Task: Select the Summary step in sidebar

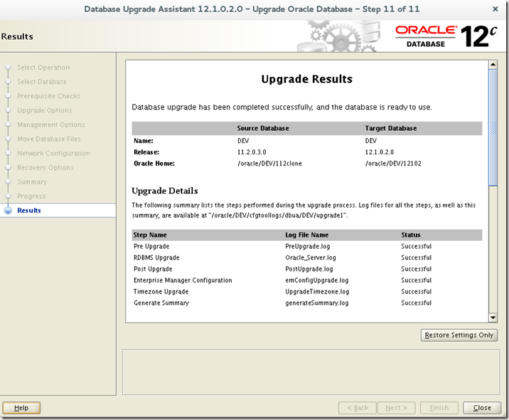Action: 32,182
